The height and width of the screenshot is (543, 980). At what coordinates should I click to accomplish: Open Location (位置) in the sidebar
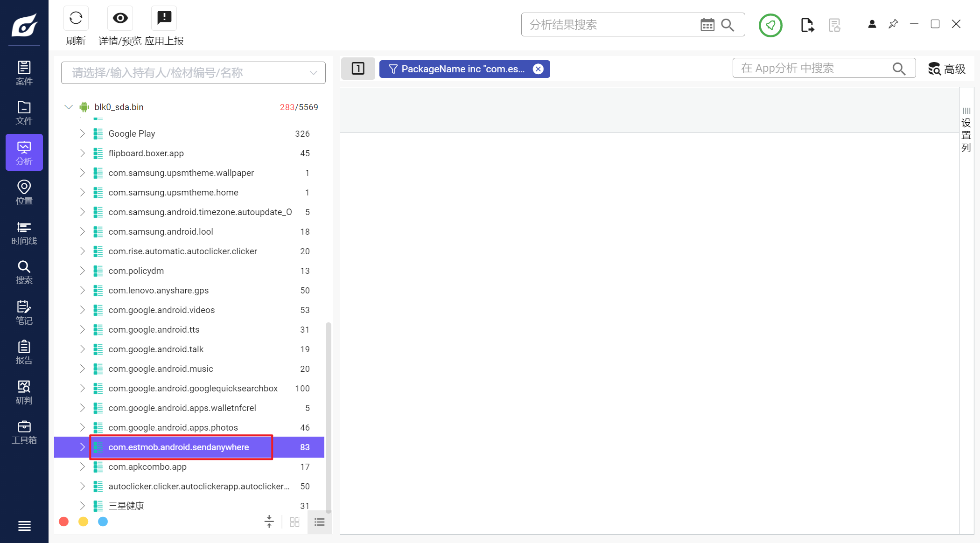tap(24, 193)
